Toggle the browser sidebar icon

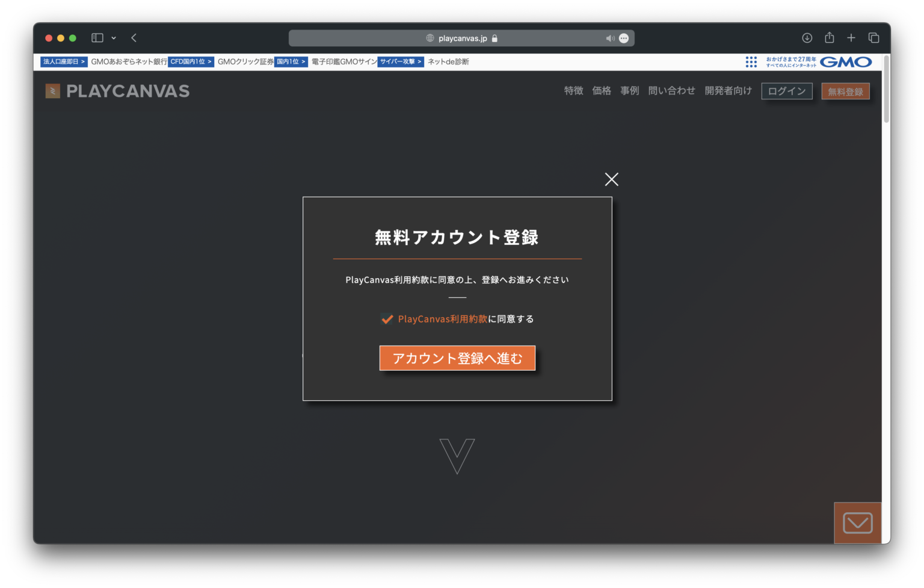click(x=97, y=37)
